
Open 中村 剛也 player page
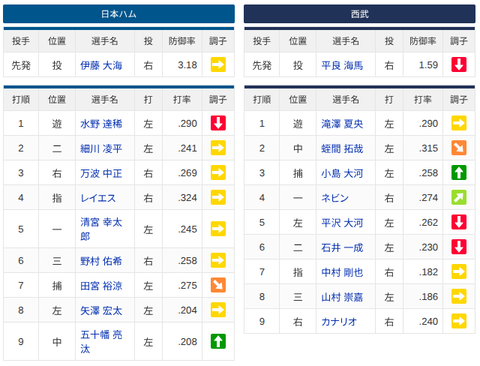click(x=342, y=272)
